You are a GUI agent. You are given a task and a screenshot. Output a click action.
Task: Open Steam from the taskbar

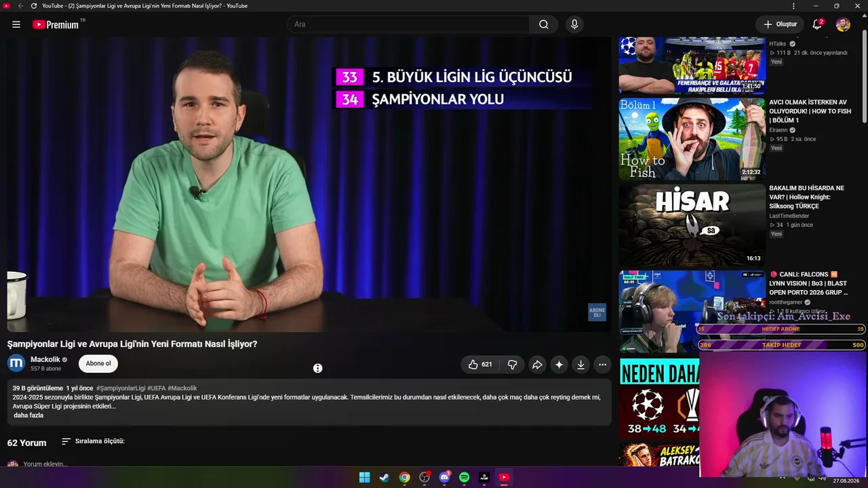point(384,477)
